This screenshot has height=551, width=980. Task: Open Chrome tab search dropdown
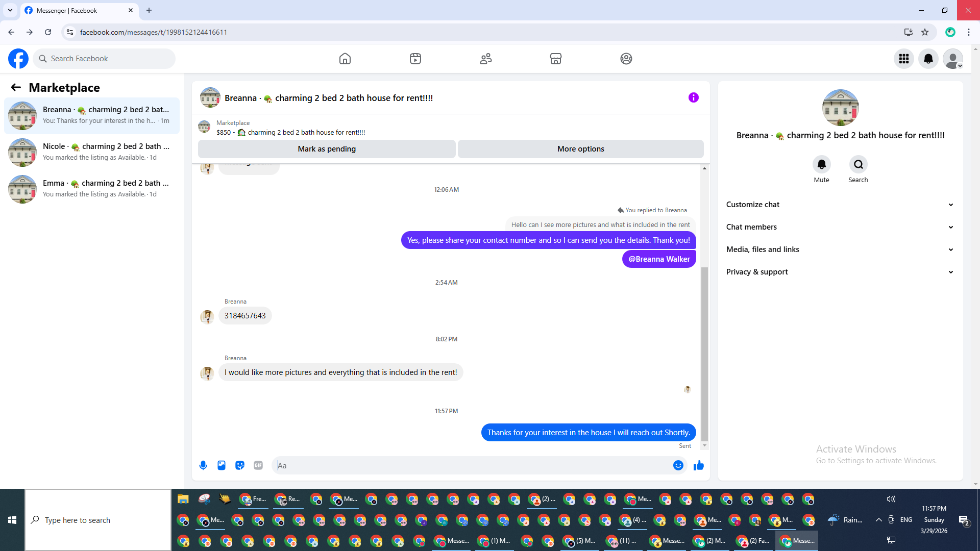coord(10,10)
